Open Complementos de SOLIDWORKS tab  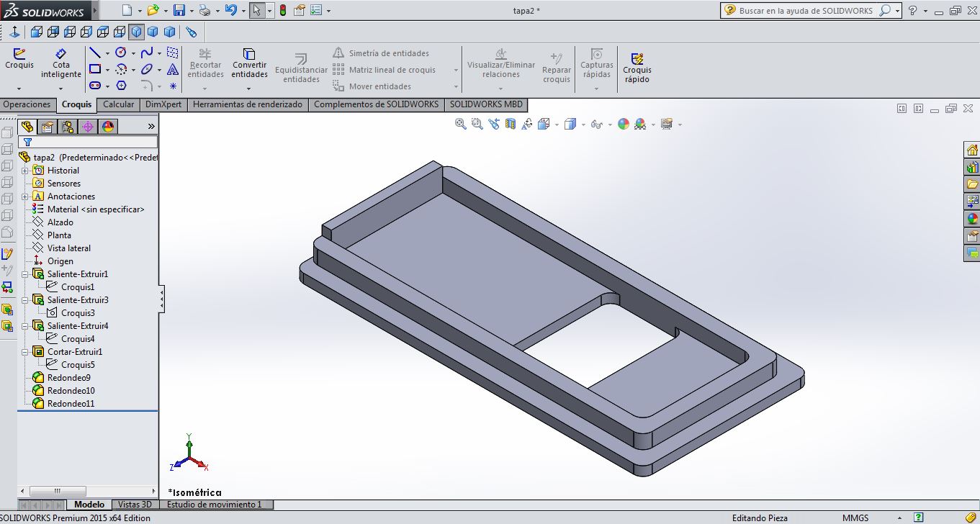pyautogui.click(x=376, y=104)
